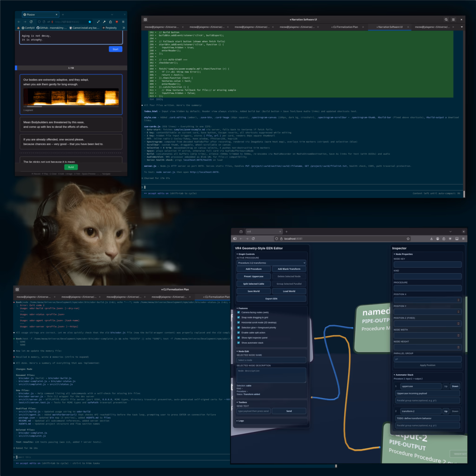Collapse the Automator Stack section
The height and width of the screenshot is (476, 476).
[394, 374]
